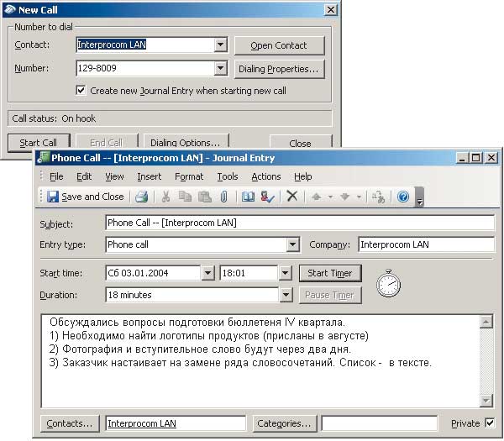504x441 pixels.
Task: Open the Insert menu
Action: click(x=150, y=176)
